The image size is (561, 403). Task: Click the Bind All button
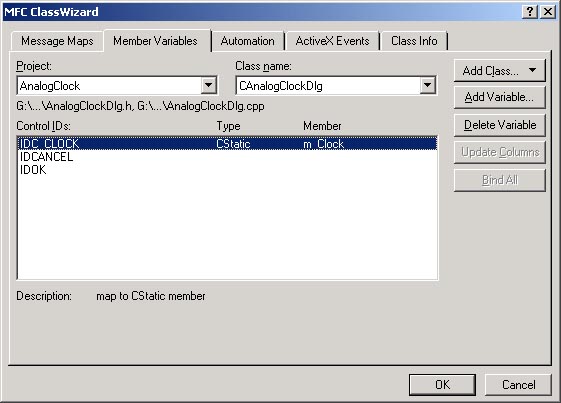coord(499,180)
